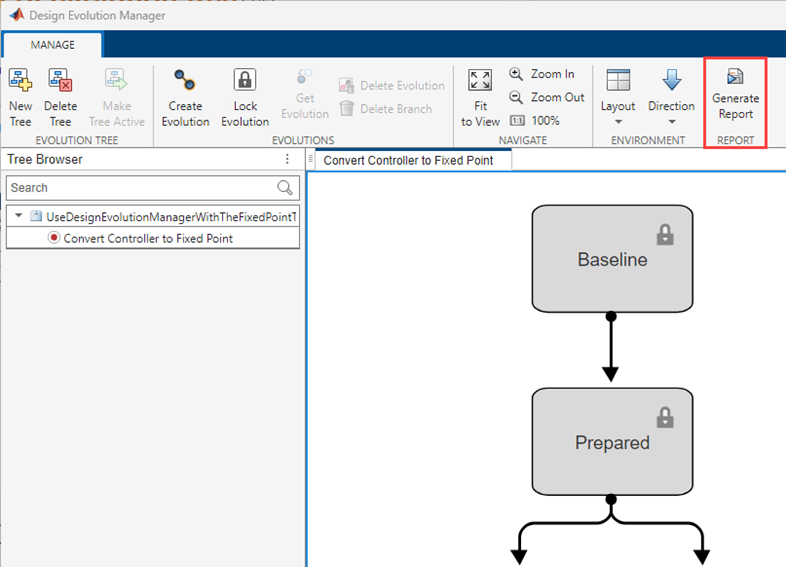Click the New Tree icon
This screenshot has height=567, width=786.
(x=20, y=80)
